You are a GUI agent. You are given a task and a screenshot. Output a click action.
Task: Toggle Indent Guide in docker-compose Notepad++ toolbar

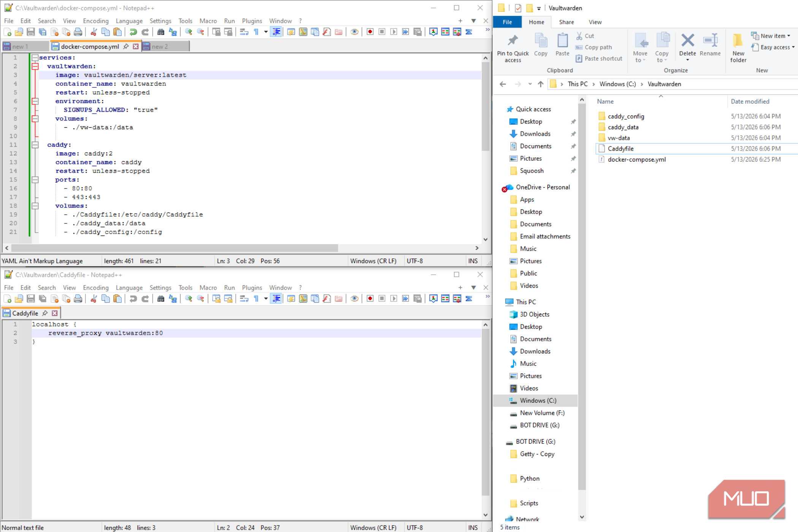click(x=276, y=32)
